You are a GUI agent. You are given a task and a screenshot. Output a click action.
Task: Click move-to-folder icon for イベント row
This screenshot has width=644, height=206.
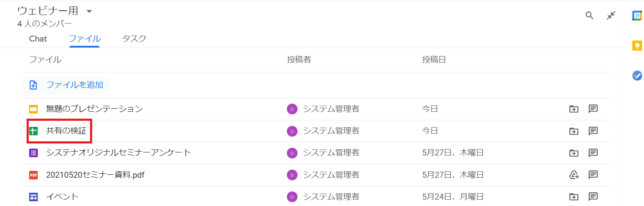[574, 197]
